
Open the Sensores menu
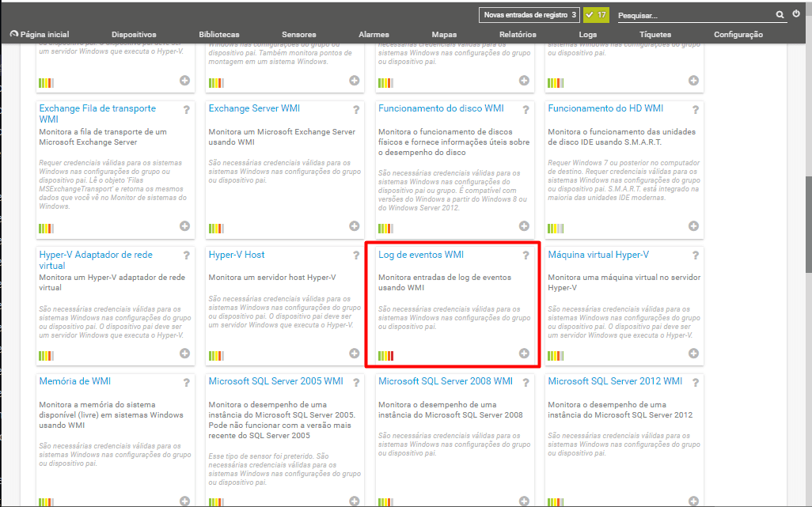(x=299, y=34)
